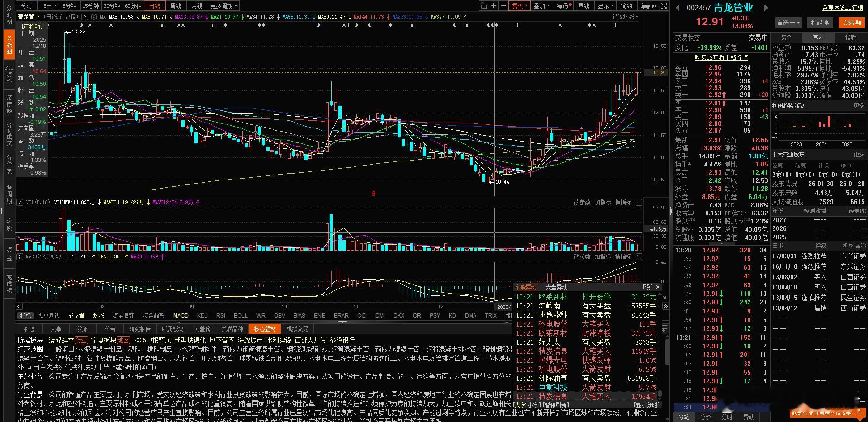Toggle 画线 drawing tools
The image size is (868, 422).
pyautogui.click(x=583, y=6)
